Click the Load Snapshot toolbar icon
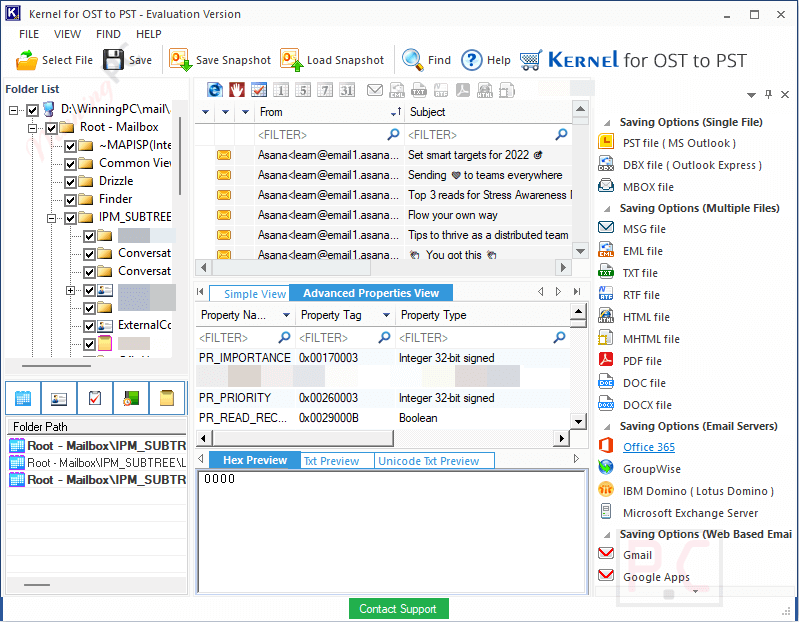 point(291,60)
